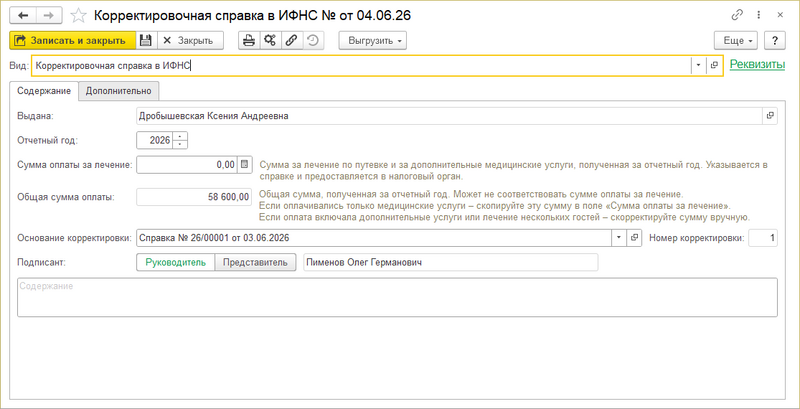Click the Выдана name field

pos(449,116)
